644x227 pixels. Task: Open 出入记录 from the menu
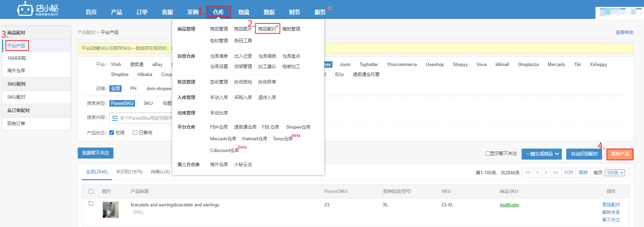pos(243,56)
